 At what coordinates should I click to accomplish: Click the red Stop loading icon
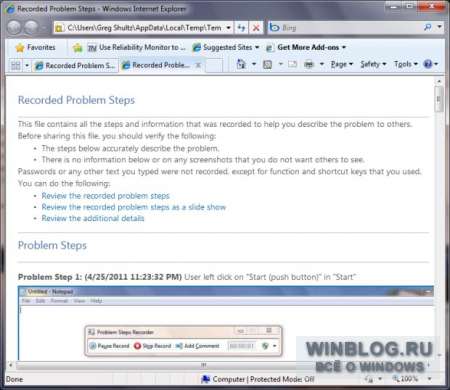click(256, 28)
